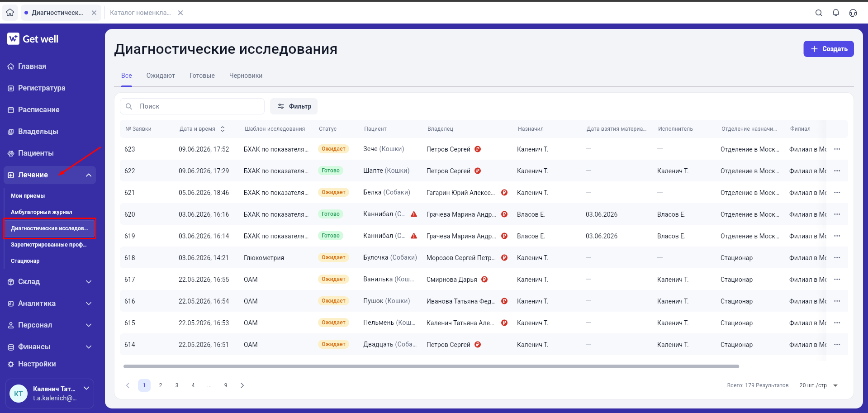Open global search magnifier icon

pos(819,13)
